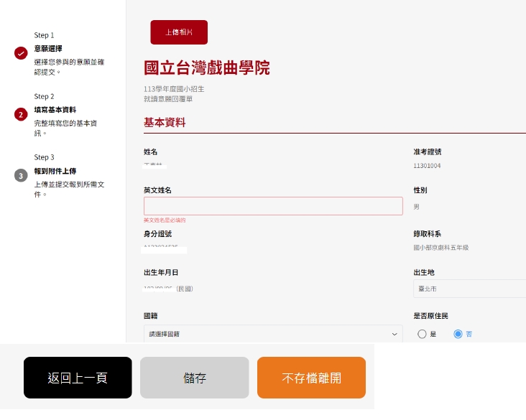This screenshot has width=526, height=420.
Task: Click the 出生地 field showing 臺北市
Action: pos(471,289)
